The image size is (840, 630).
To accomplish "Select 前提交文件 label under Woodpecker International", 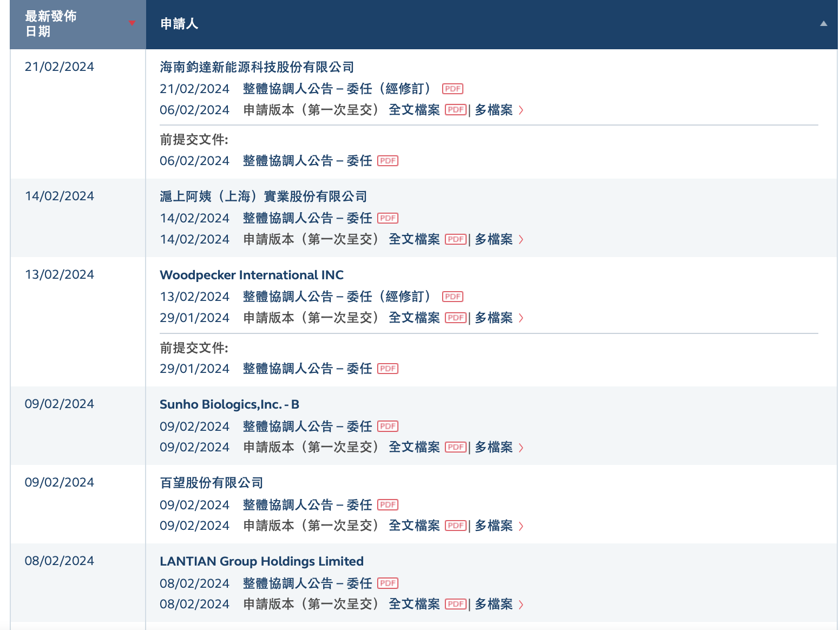I will point(194,347).
